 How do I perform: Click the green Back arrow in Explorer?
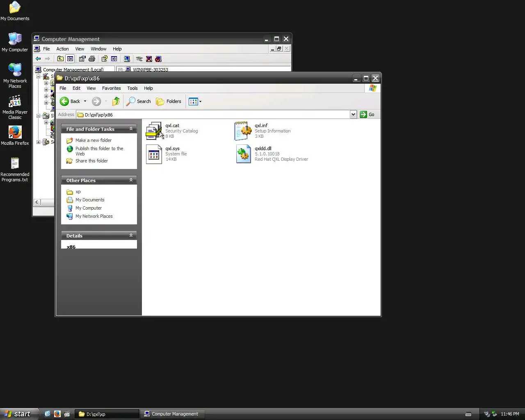coord(64,101)
